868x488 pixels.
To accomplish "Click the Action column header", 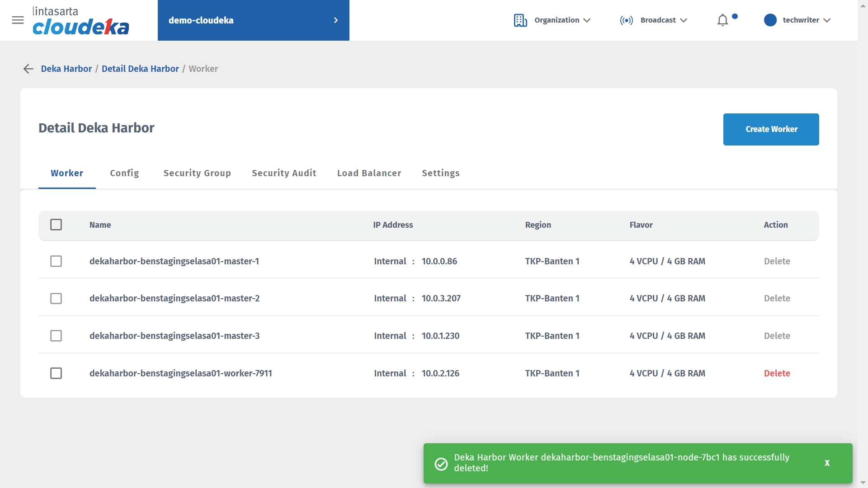I will point(776,225).
